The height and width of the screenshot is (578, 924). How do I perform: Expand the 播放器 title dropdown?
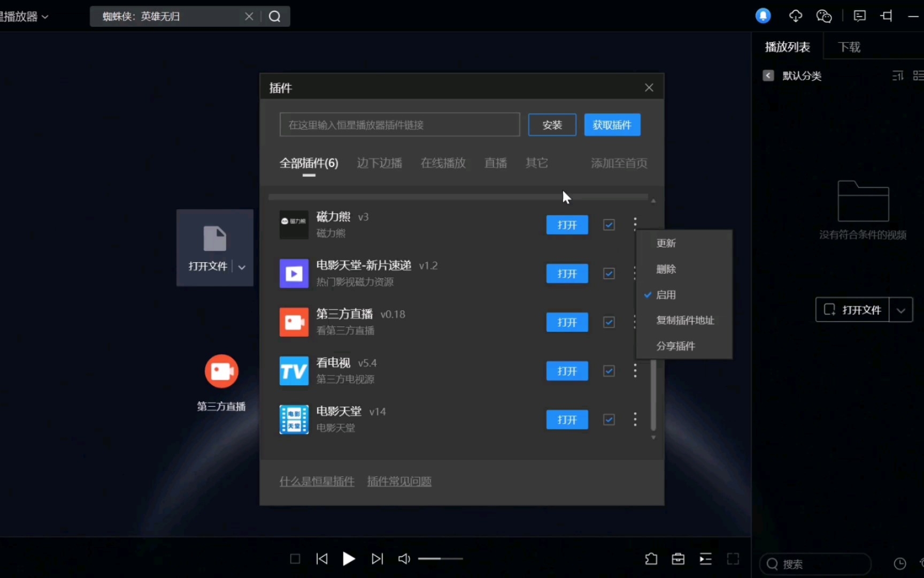pos(45,17)
